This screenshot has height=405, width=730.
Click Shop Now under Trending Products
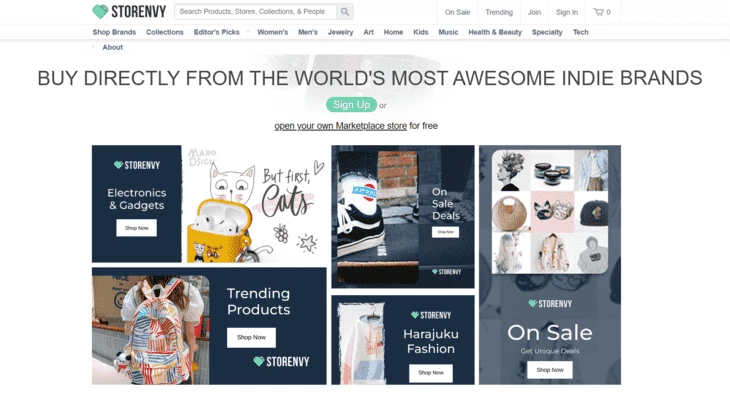[x=251, y=338]
